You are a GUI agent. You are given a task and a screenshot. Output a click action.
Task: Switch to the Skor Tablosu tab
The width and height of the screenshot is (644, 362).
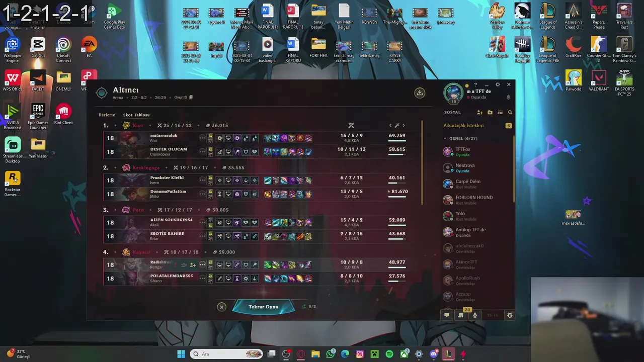136,115
